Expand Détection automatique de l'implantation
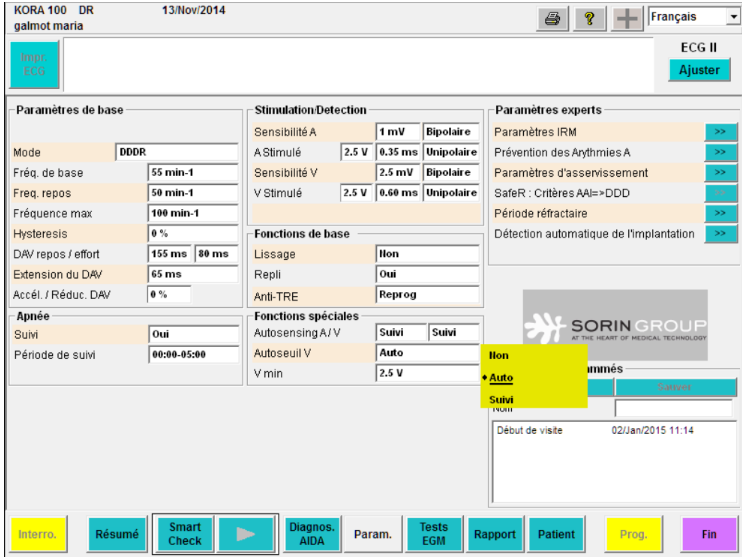Viewport: 742px width, 559px height. (x=720, y=234)
